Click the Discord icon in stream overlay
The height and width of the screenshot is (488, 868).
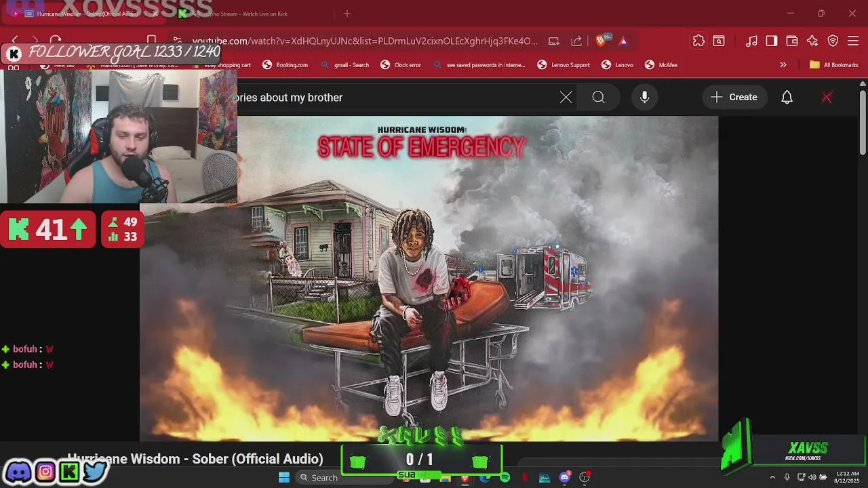click(18, 471)
